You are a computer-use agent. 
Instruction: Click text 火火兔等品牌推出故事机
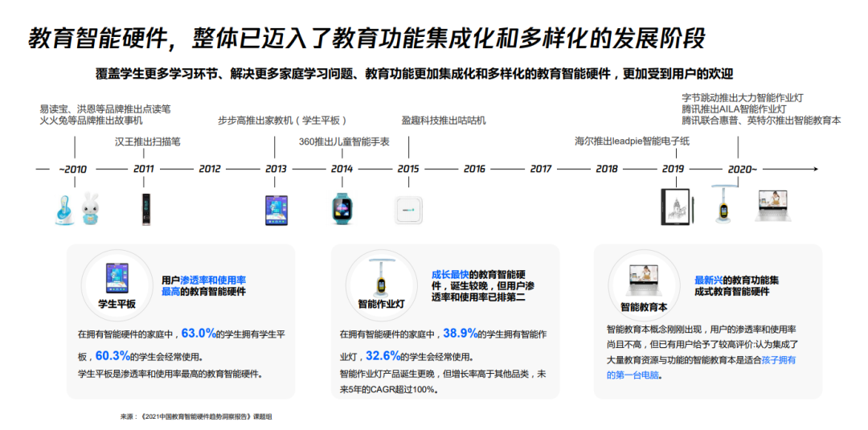click(91, 120)
